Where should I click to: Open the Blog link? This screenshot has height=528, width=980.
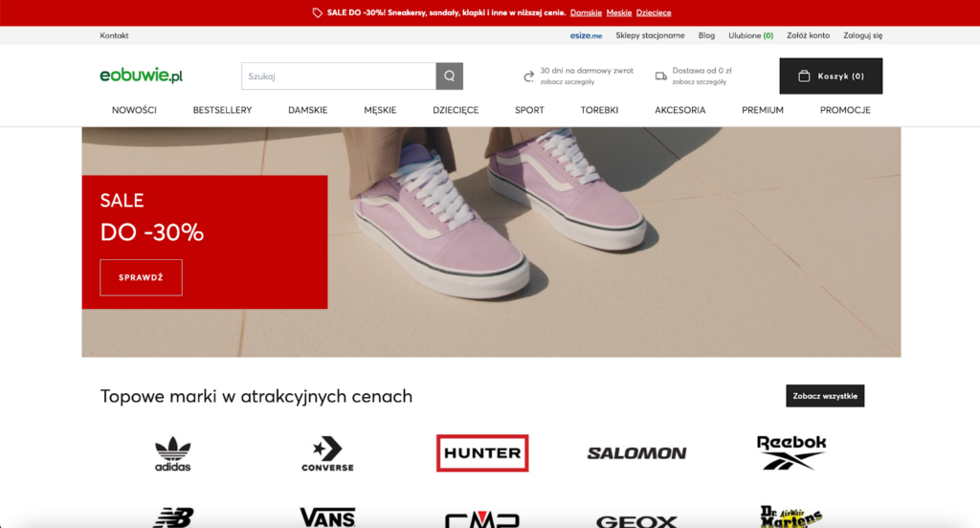click(706, 35)
